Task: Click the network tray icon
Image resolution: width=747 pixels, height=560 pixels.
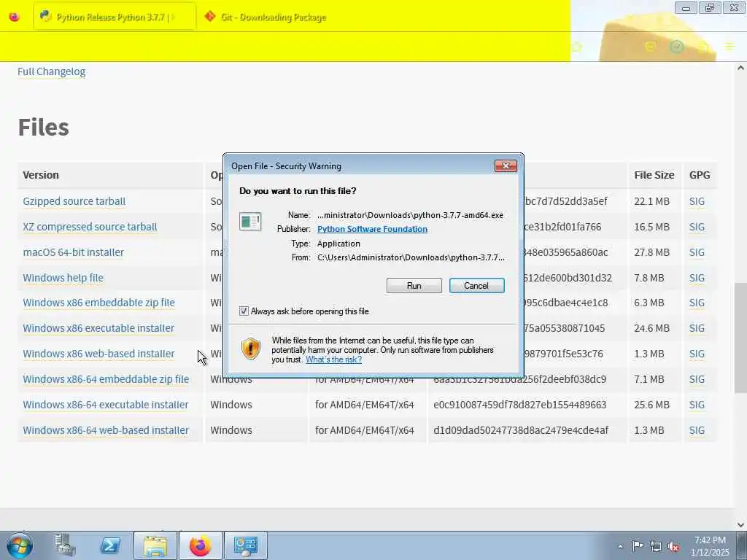Action: [656, 547]
